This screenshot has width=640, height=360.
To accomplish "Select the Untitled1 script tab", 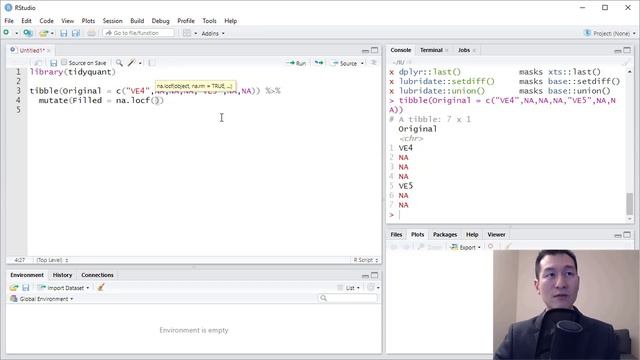I will 31,50.
